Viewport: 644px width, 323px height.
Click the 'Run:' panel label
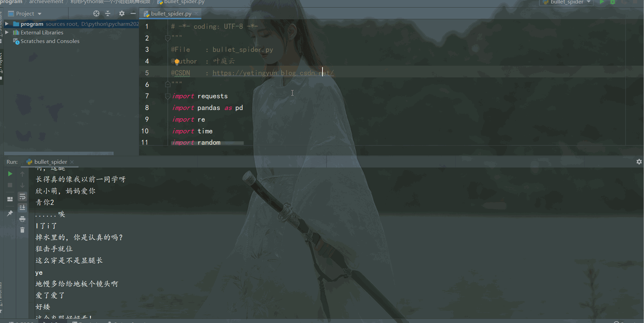[12, 162]
